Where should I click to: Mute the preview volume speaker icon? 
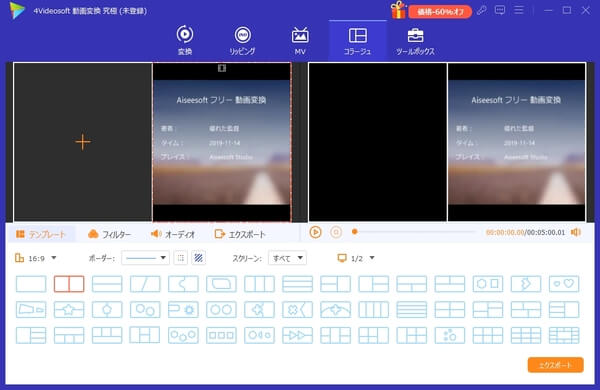pyautogui.click(x=576, y=232)
